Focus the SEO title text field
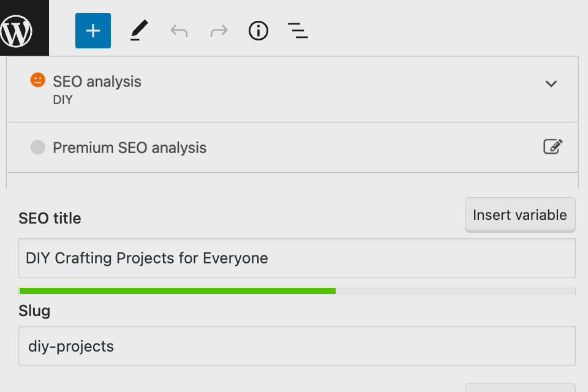The height and width of the screenshot is (392, 588). point(297,258)
